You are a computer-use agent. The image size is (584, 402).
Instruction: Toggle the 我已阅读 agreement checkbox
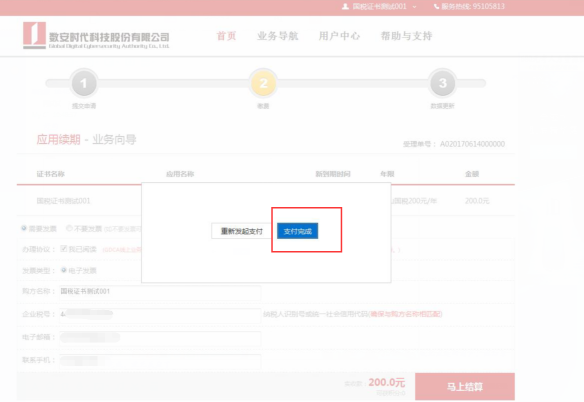(x=64, y=249)
